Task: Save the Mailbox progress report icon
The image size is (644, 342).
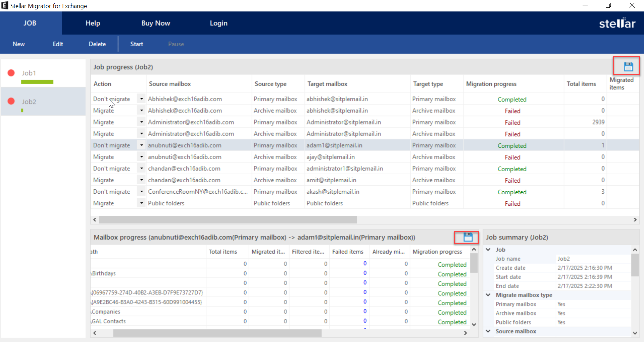Action: point(468,237)
